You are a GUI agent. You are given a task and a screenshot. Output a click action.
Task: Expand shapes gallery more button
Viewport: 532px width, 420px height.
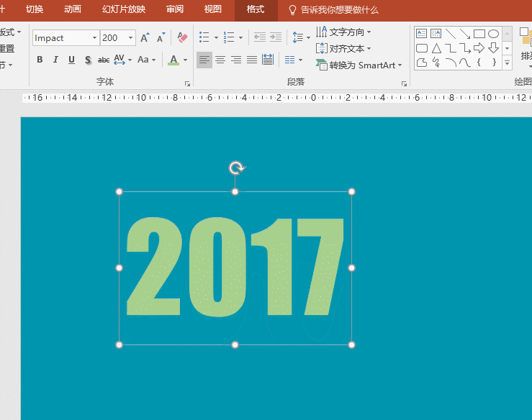507,63
